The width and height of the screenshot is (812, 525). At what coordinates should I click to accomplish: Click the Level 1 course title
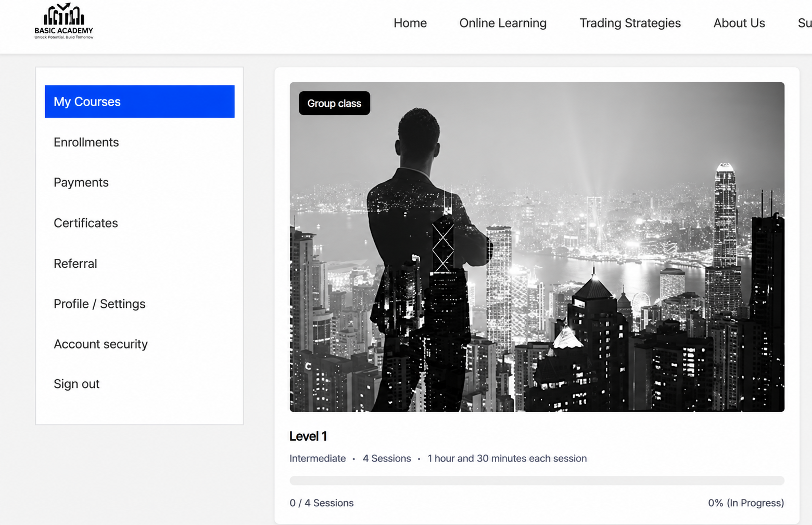click(308, 436)
